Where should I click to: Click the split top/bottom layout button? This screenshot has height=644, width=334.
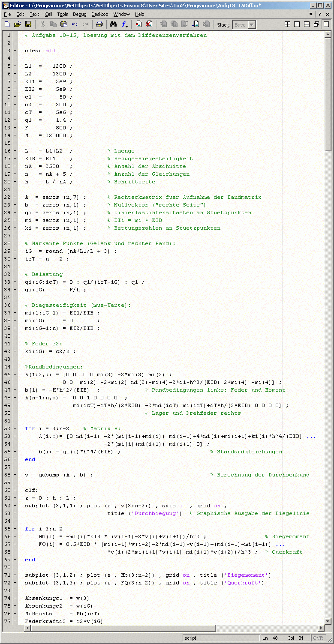(307, 24)
